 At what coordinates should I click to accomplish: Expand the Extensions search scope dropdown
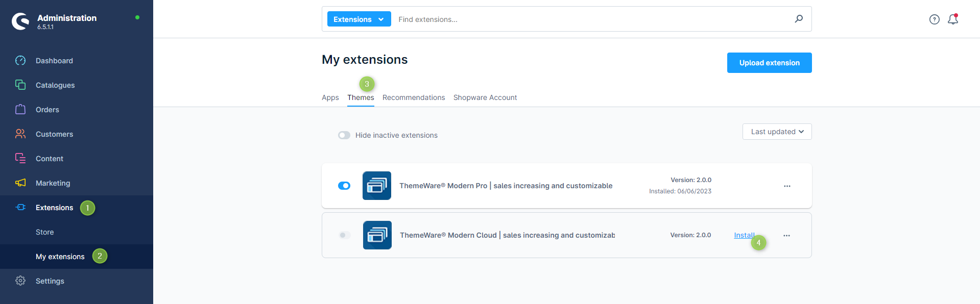coord(358,19)
